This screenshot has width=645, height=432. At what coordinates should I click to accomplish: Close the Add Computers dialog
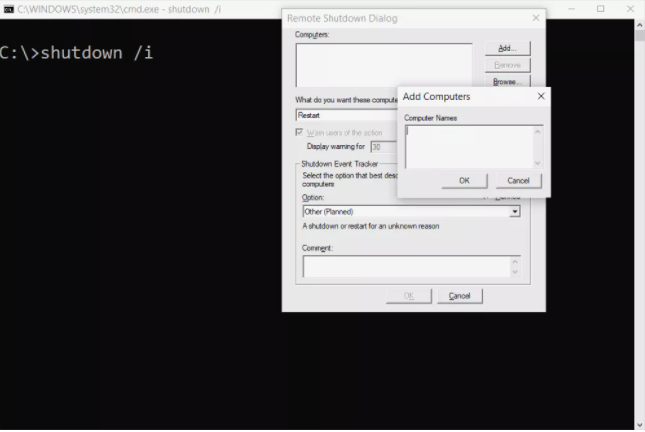pyautogui.click(x=541, y=96)
